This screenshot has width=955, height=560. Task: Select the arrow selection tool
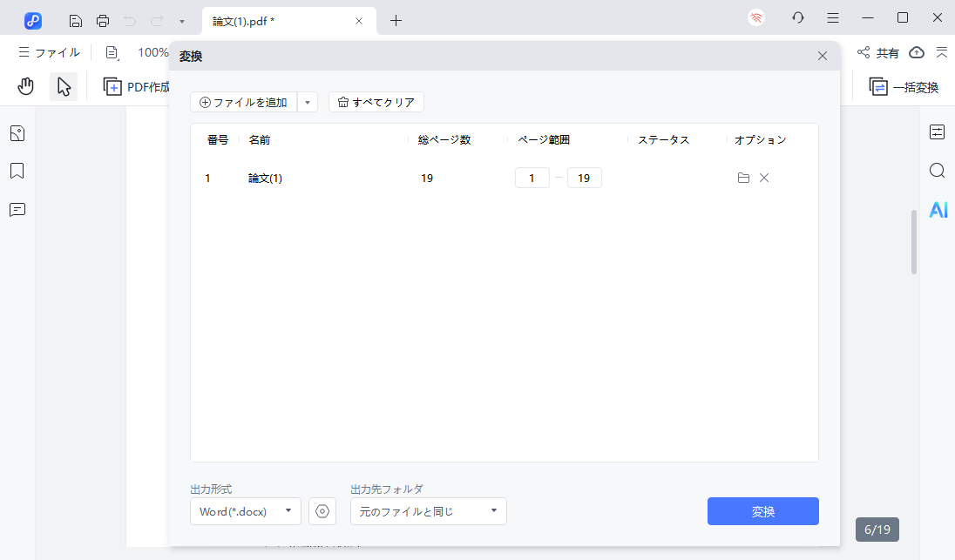pos(63,86)
